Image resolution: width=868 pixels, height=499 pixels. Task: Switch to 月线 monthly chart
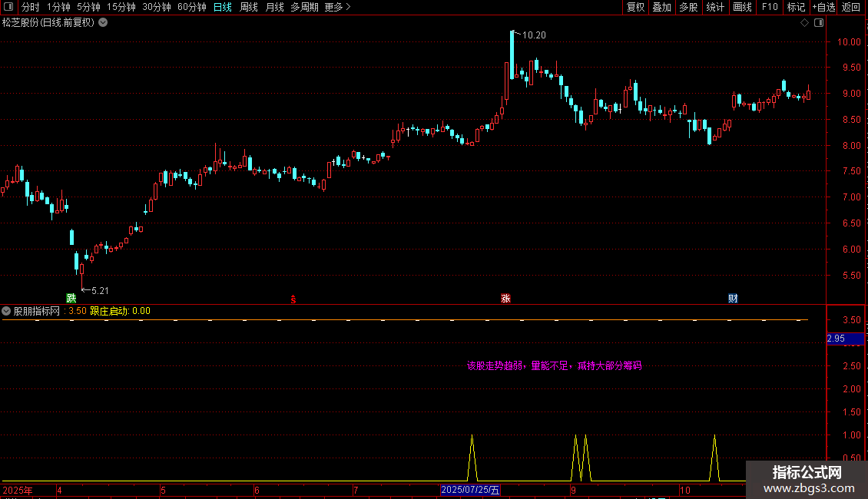click(274, 7)
